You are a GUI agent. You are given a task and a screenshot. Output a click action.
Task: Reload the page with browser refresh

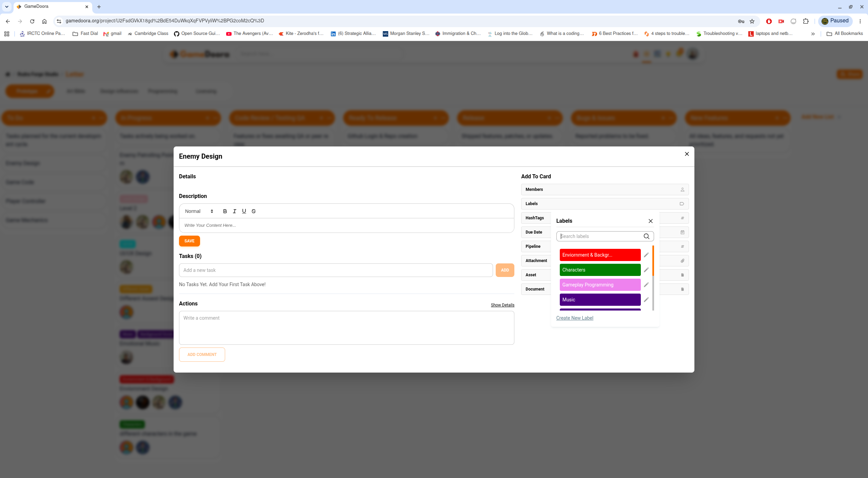point(32,21)
